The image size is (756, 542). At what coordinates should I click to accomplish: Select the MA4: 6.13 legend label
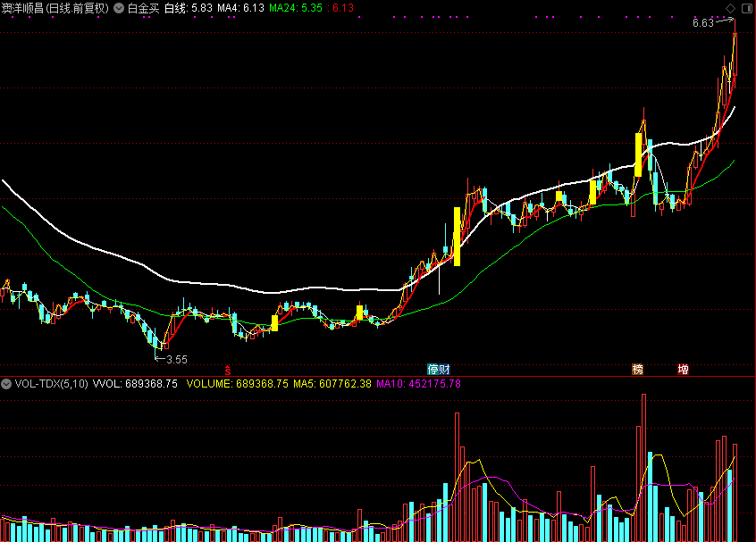(240, 8)
